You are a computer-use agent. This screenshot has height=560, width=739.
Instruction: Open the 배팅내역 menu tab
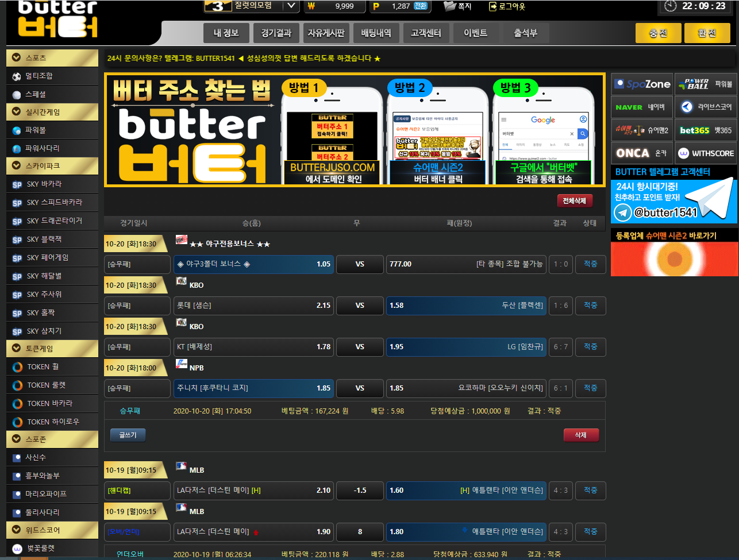click(376, 33)
